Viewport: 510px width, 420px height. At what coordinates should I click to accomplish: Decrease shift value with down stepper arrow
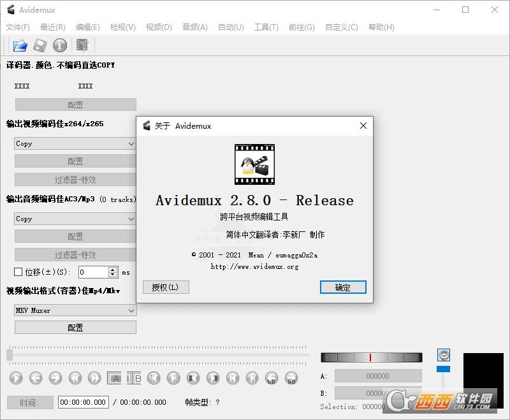[113, 274]
